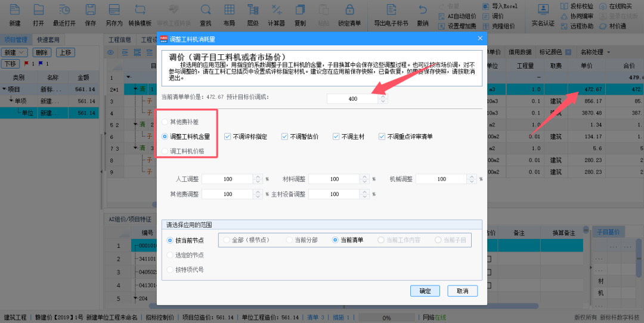This screenshot has width=644, height=323.
Task: Select the 其他费补差 radio option
Action: (x=165, y=122)
